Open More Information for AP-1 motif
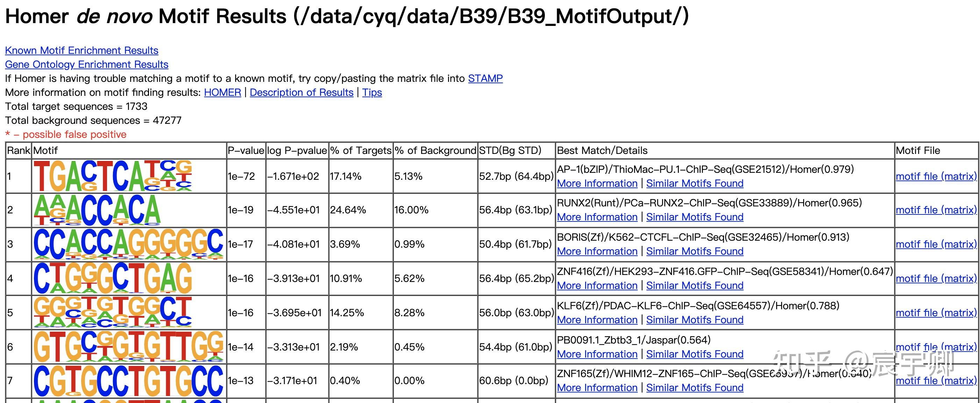 click(x=597, y=183)
